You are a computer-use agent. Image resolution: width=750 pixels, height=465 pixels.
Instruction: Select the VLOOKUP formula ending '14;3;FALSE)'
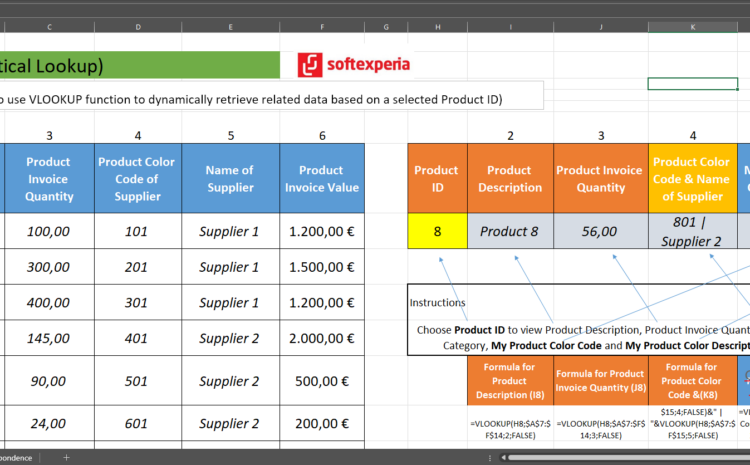(x=601, y=429)
